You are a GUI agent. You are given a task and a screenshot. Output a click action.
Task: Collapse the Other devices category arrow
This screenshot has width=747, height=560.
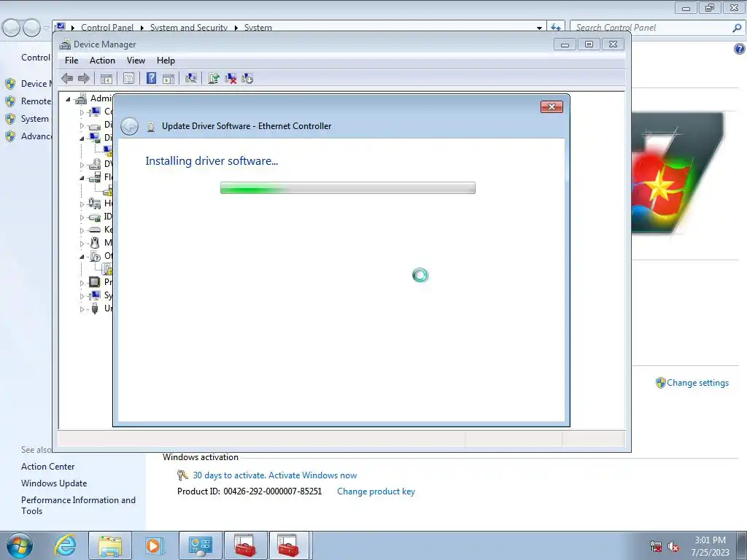pos(82,257)
